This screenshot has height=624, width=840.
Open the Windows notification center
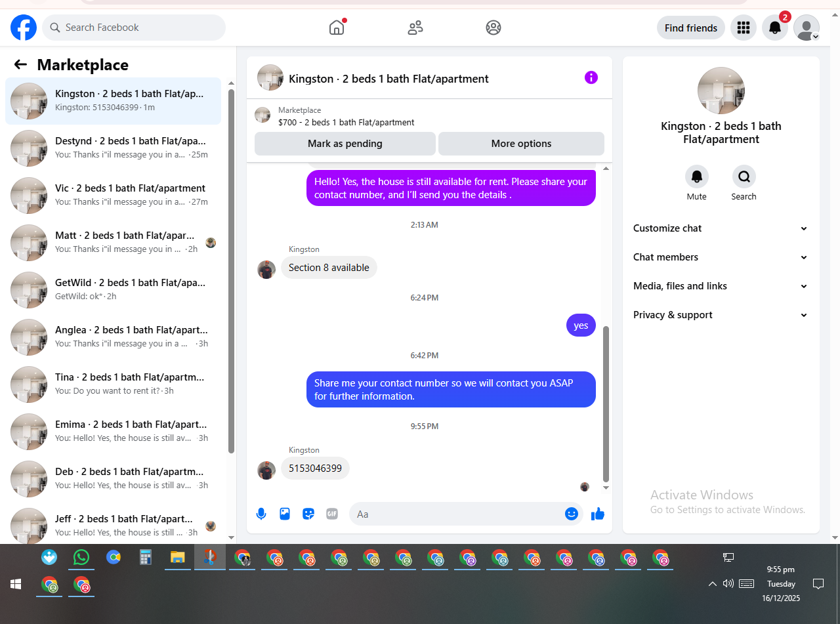(x=818, y=583)
